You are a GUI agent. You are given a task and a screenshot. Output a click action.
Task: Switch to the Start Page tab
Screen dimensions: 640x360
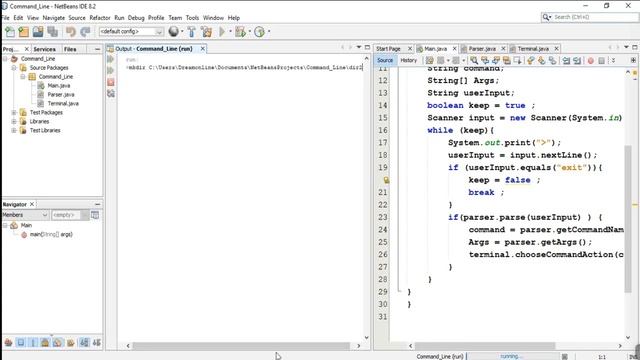388,49
